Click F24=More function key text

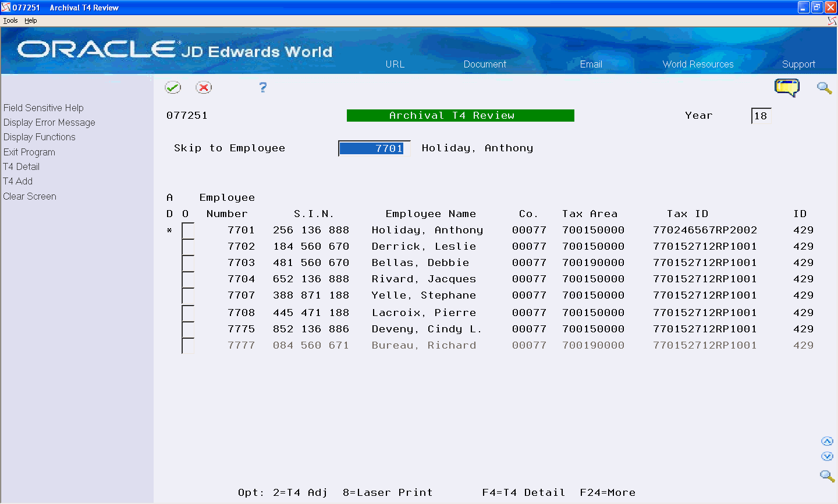[608, 493]
